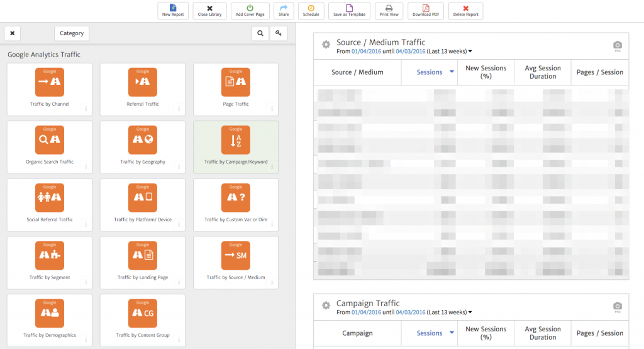Click the key icon next to search
The image size is (644, 349).
(279, 33)
